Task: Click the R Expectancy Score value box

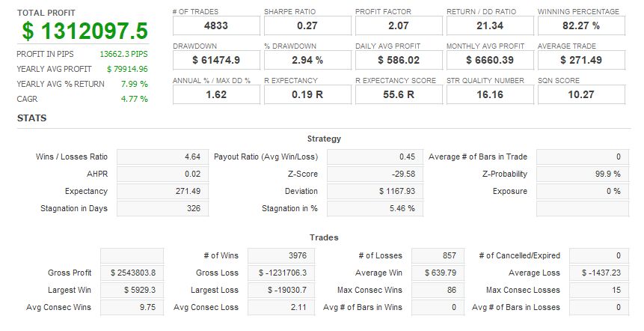Action: click(397, 94)
